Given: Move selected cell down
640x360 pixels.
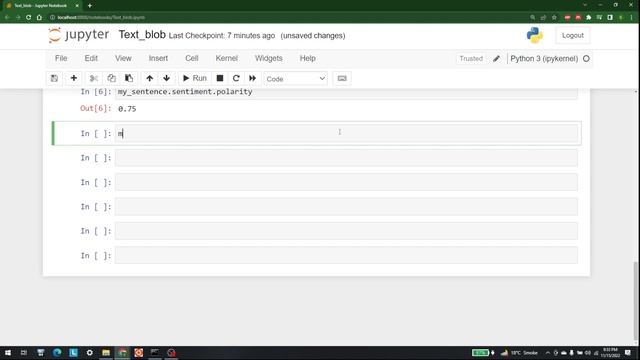Looking at the screenshot, I should 167,78.
